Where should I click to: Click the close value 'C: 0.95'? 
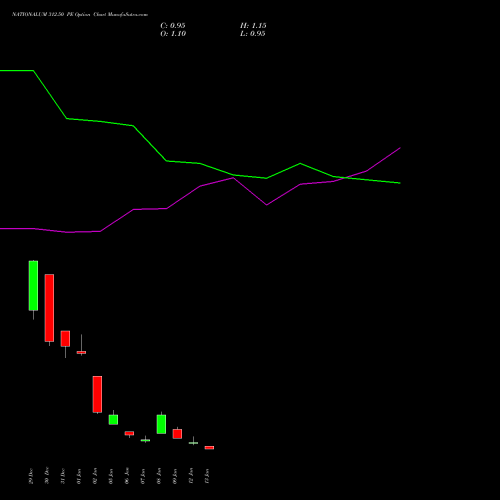pyautogui.click(x=173, y=26)
